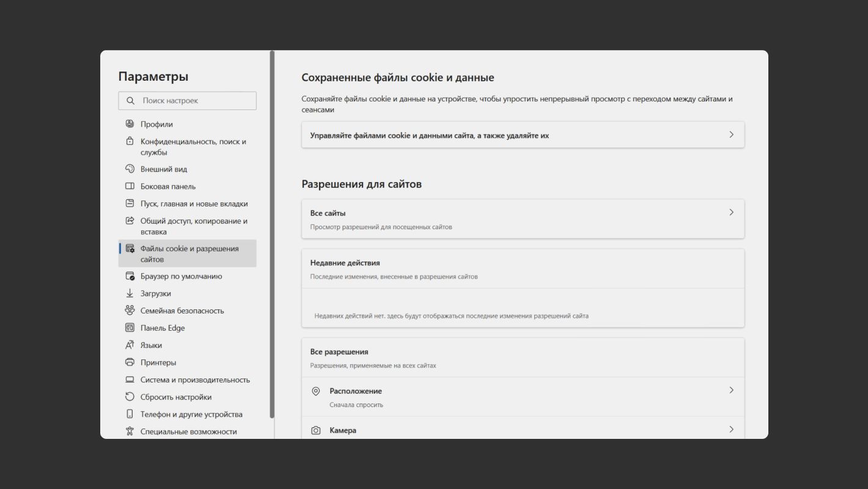Open Все сайты using its chevron
This screenshot has height=489, width=868.
731,213
